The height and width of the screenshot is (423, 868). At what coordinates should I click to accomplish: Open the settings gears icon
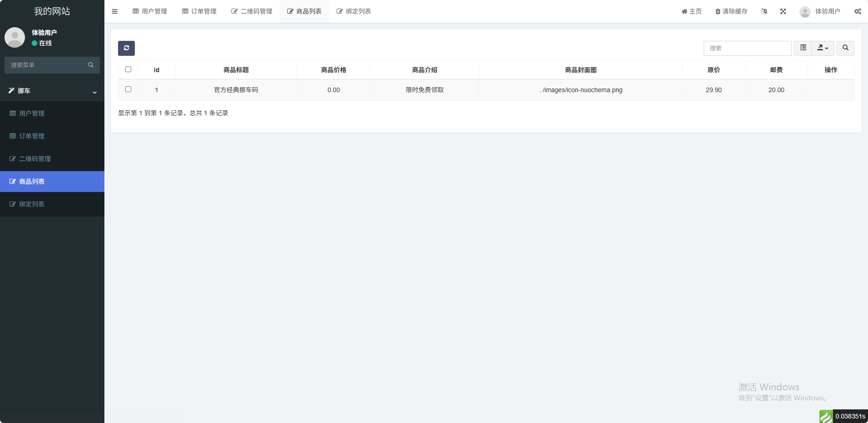coord(858,11)
